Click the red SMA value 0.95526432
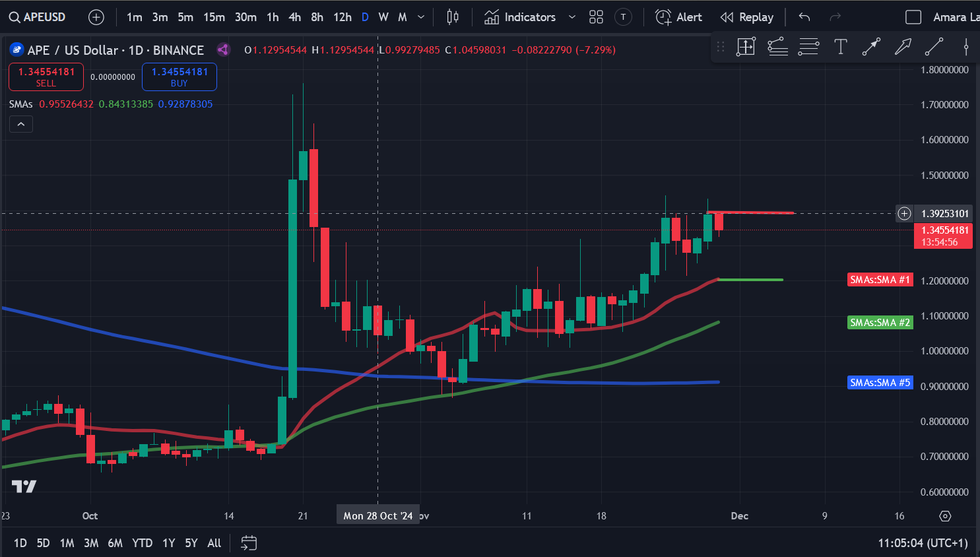Viewport: 980px width, 557px height. [66, 104]
